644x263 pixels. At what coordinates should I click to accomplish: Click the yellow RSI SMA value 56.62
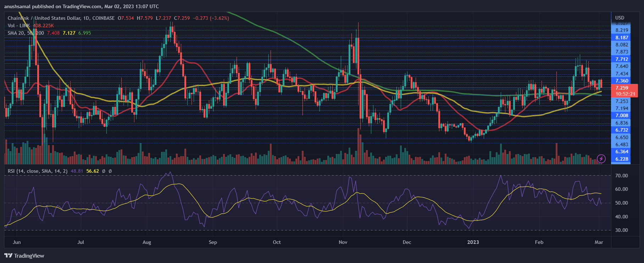(93, 171)
